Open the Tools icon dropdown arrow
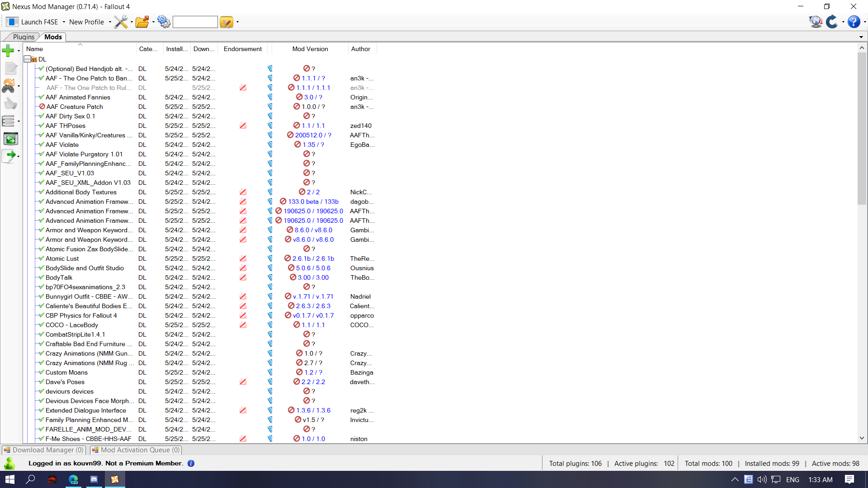868x488 pixels. point(132,22)
